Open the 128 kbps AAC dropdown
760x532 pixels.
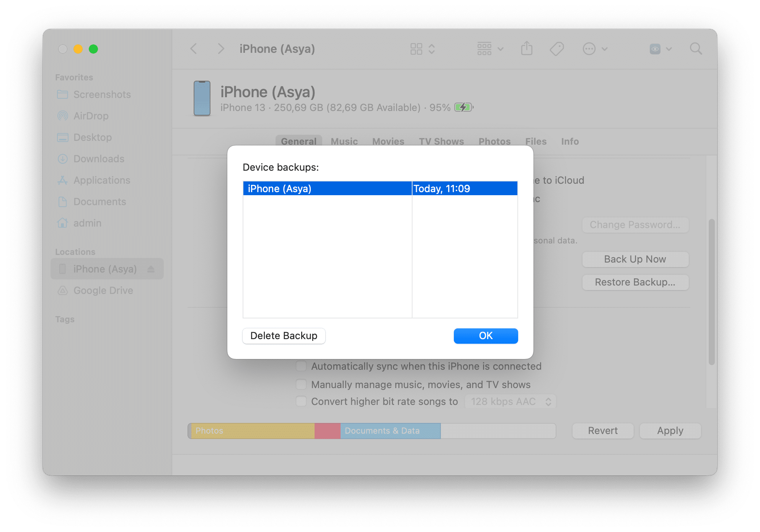click(510, 401)
